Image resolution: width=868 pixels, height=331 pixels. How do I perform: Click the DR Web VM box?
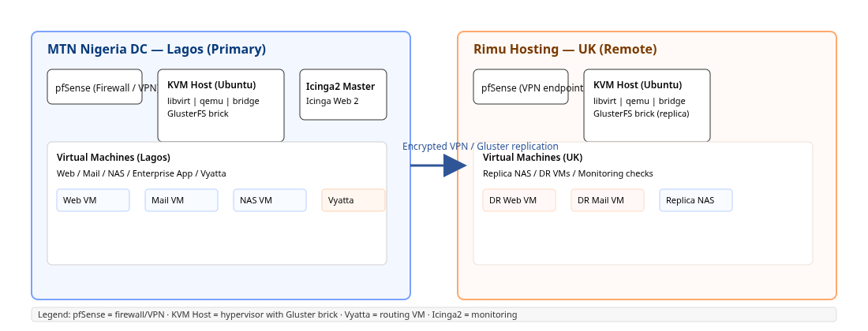[519, 200]
